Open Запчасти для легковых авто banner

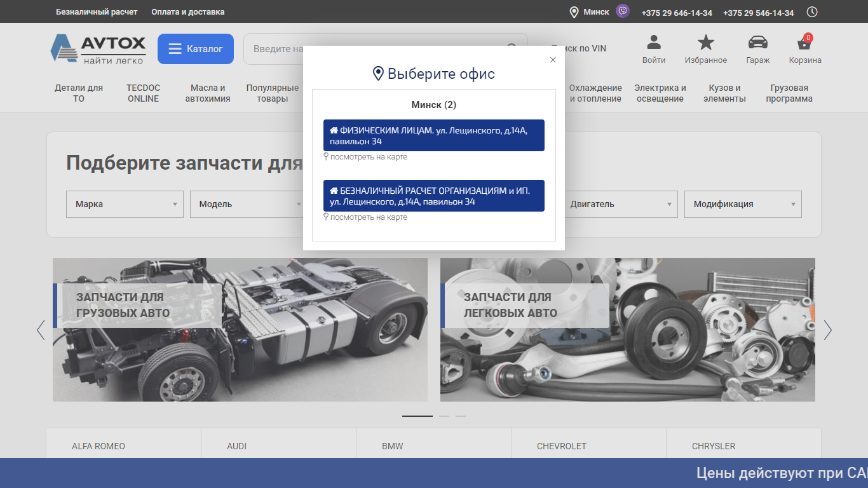pyautogui.click(x=628, y=330)
